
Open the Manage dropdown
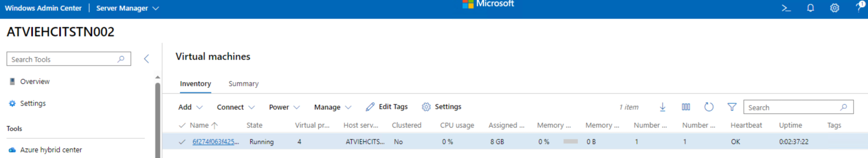tap(332, 107)
